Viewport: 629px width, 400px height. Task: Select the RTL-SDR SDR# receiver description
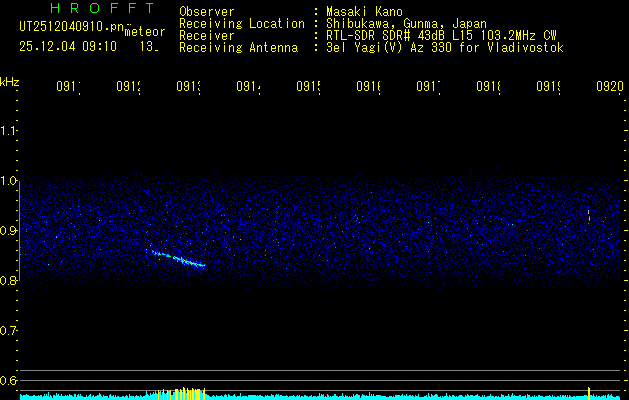pos(441,36)
